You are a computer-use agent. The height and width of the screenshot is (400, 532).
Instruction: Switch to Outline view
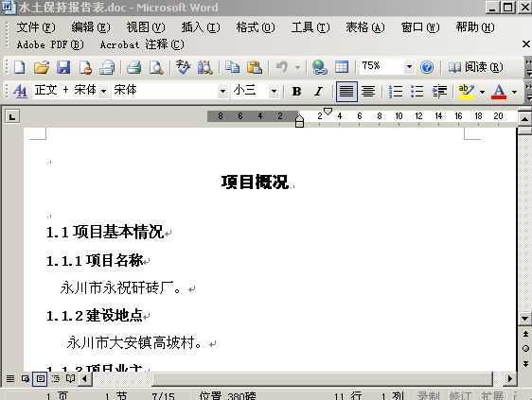(55, 378)
